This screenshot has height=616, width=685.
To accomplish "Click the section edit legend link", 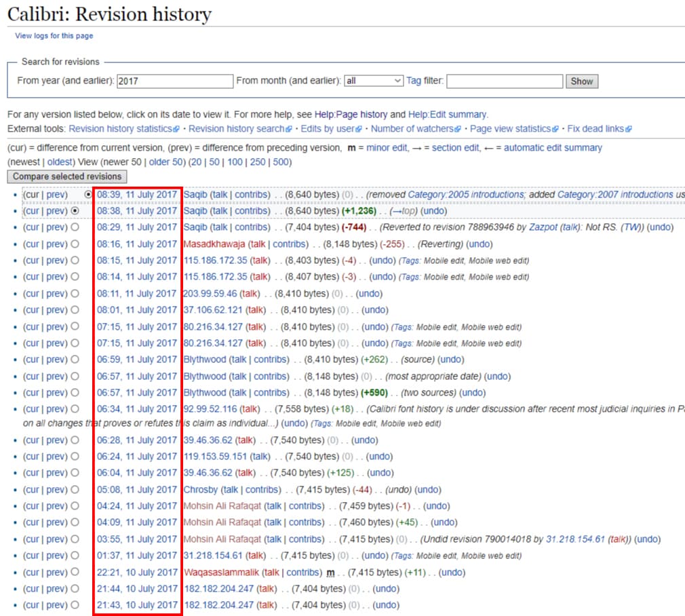I will [x=456, y=148].
